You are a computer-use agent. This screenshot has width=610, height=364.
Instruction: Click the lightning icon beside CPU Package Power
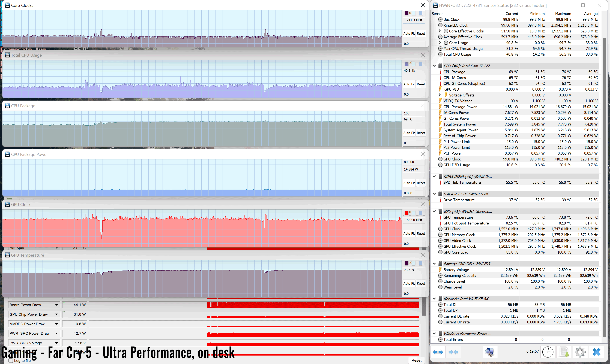click(440, 107)
